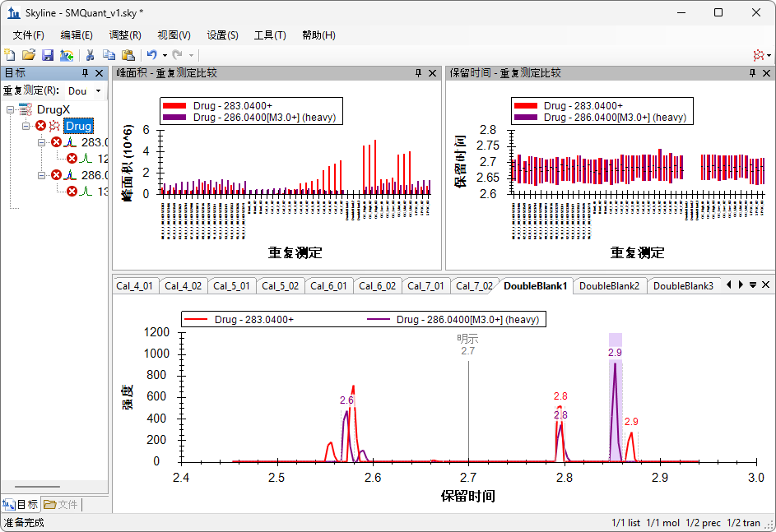
Task: Click the Copy icon in the toolbar
Action: coord(109,55)
